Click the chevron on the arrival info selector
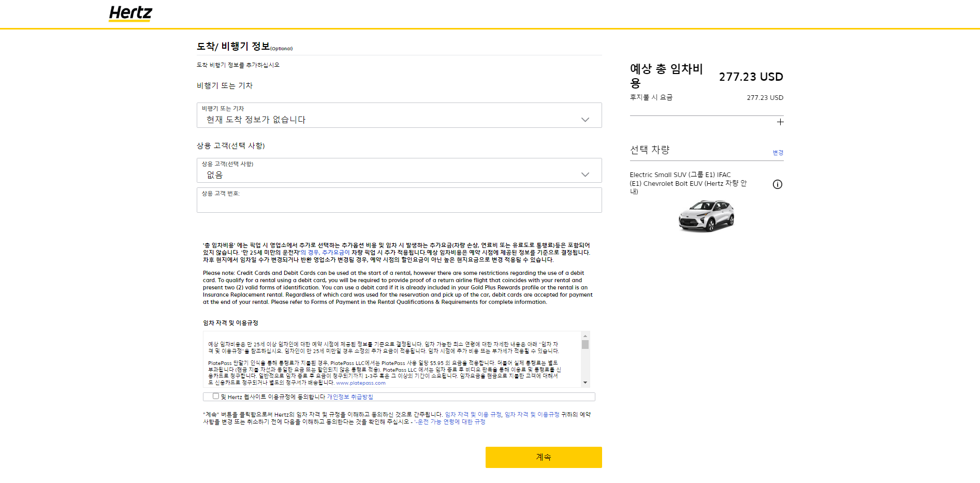 [x=585, y=119]
